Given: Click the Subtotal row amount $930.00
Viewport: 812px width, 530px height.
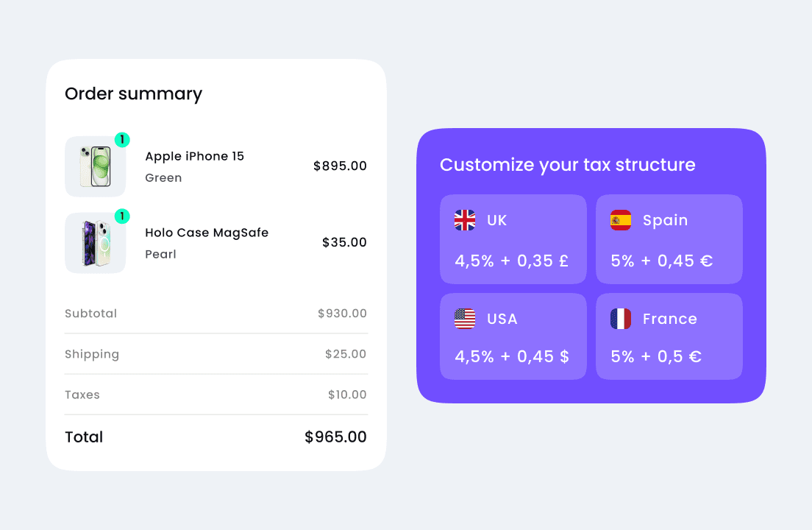Looking at the screenshot, I should [342, 314].
